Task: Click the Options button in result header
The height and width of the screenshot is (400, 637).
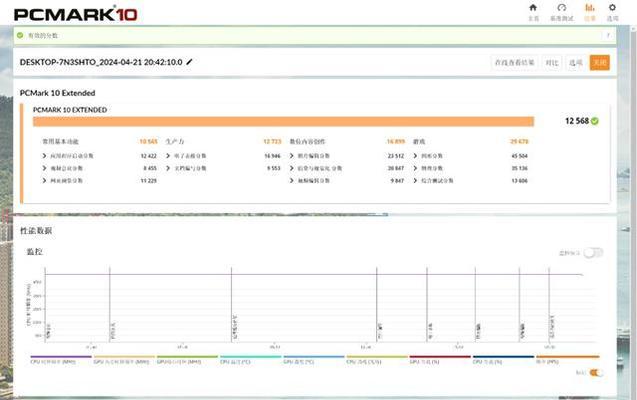Action: coord(576,63)
